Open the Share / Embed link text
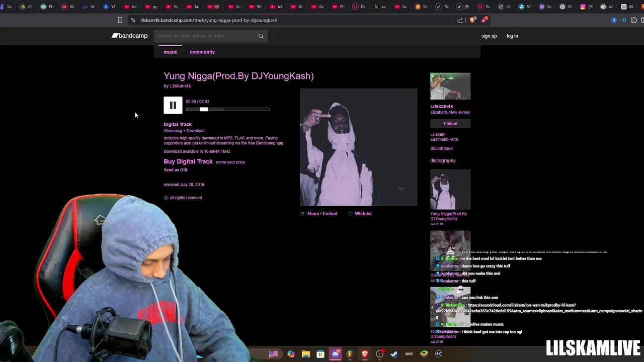The width and height of the screenshot is (644, 362). [322, 214]
